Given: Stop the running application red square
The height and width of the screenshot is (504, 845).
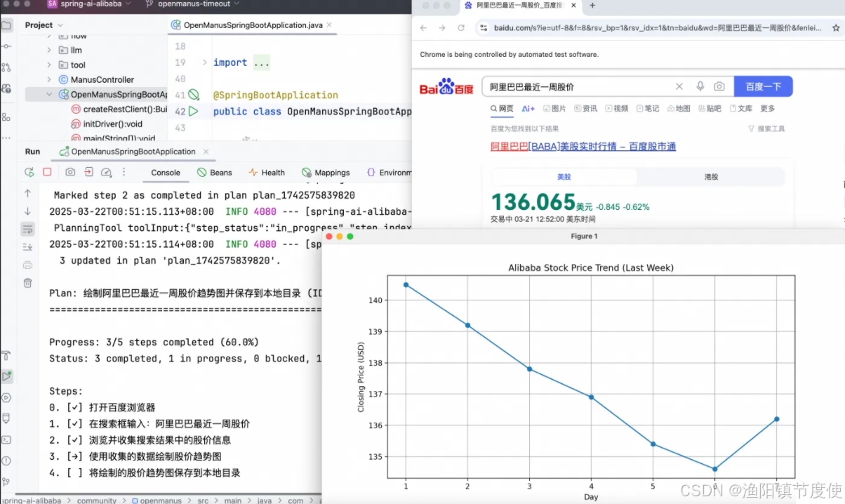Looking at the screenshot, I should pyautogui.click(x=47, y=172).
